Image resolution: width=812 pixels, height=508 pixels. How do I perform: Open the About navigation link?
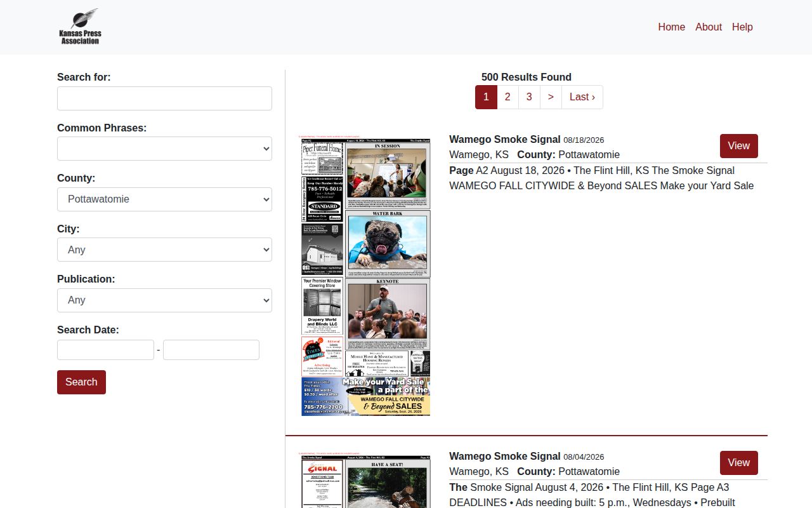pyautogui.click(x=708, y=27)
